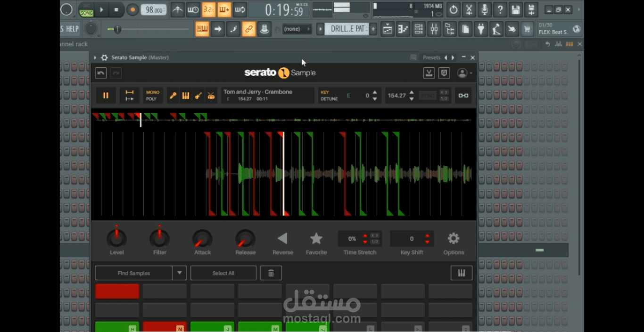Toggle the PAT/SONG mode switch
The width and height of the screenshot is (644, 332).
click(86, 9)
